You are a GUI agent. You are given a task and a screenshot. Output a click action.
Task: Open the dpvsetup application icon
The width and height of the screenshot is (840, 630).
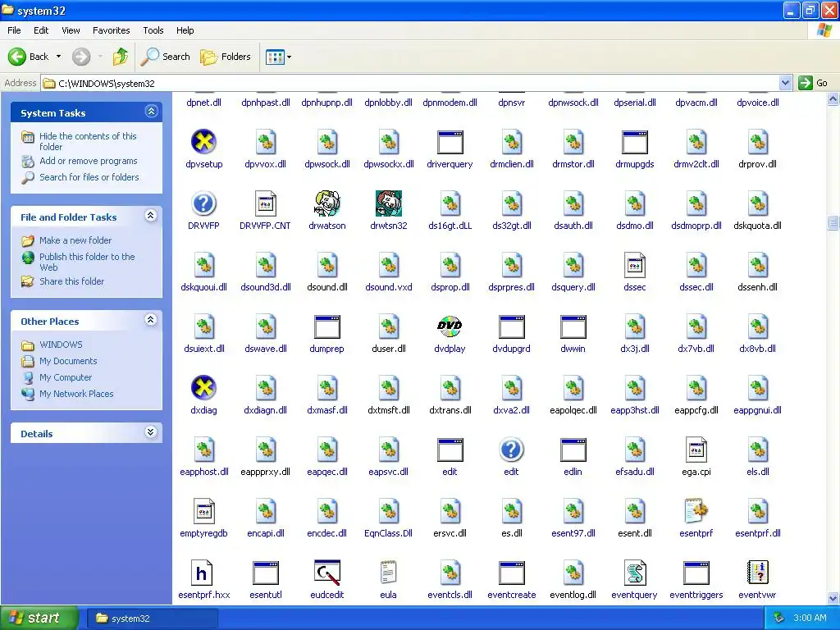203,142
